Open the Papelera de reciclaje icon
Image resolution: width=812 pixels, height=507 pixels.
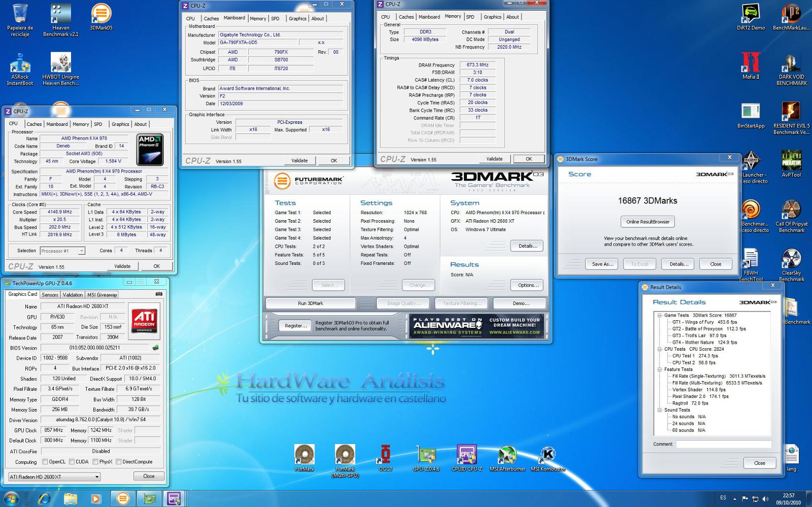pos(20,20)
